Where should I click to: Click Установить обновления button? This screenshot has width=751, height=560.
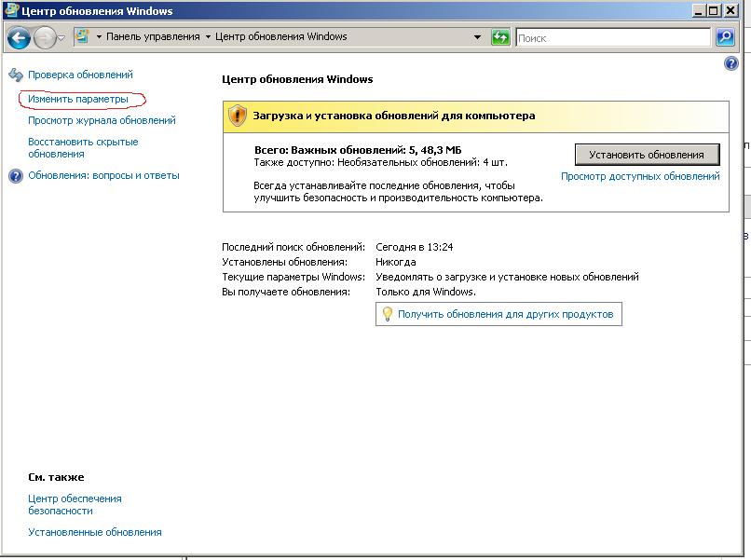point(647,155)
